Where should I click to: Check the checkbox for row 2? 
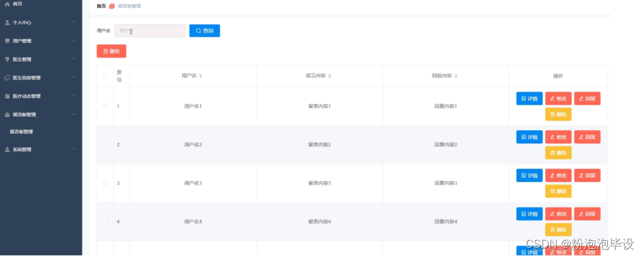point(105,145)
